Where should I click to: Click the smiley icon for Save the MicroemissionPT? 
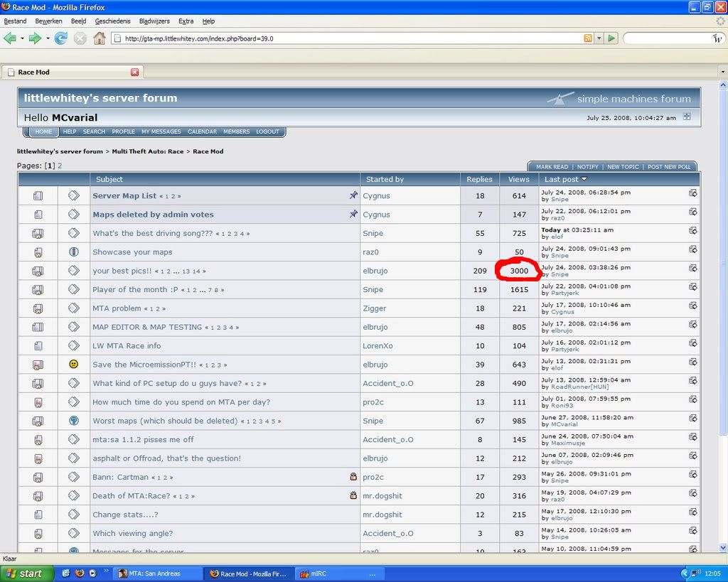pos(73,365)
